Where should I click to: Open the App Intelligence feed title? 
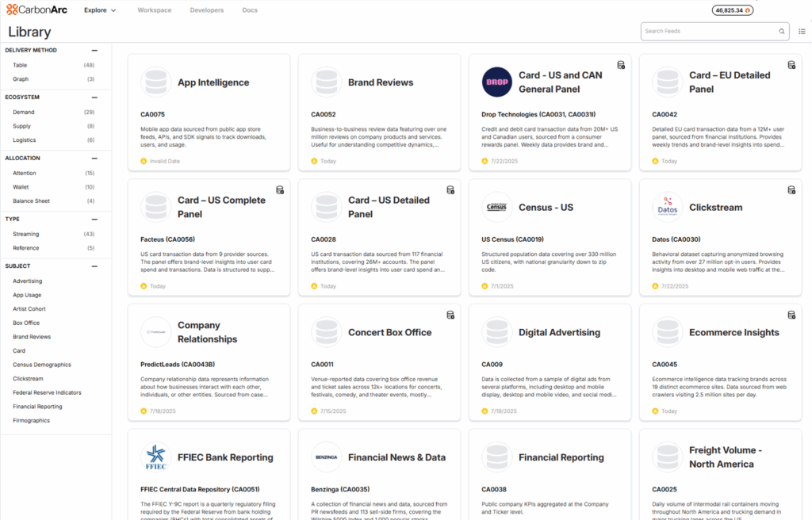pyautogui.click(x=213, y=82)
